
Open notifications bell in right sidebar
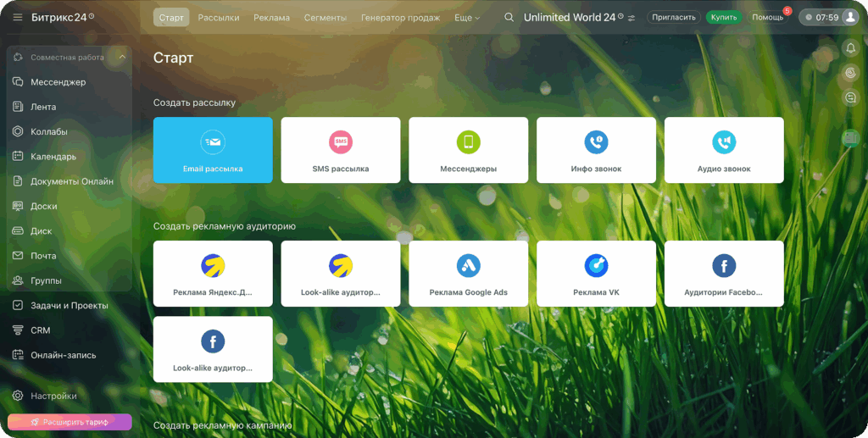pos(851,48)
